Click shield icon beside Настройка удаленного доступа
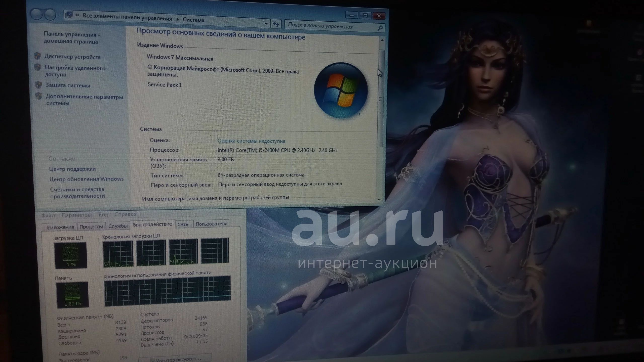Screen dimensions: 644x362 click(x=38, y=67)
